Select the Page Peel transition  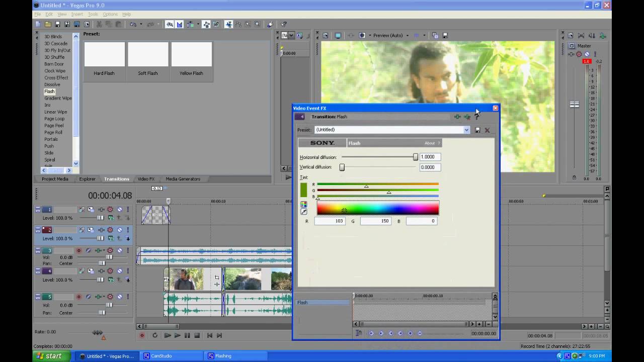pos(54,126)
